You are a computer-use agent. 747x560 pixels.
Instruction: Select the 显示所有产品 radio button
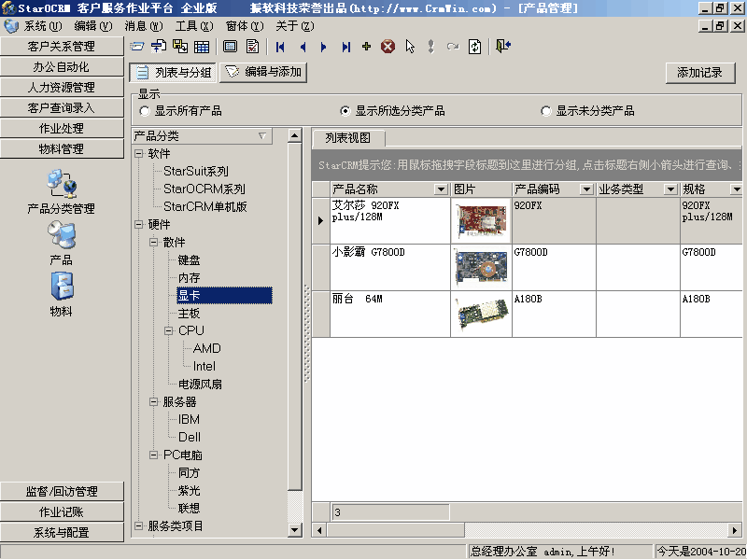[x=145, y=111]
